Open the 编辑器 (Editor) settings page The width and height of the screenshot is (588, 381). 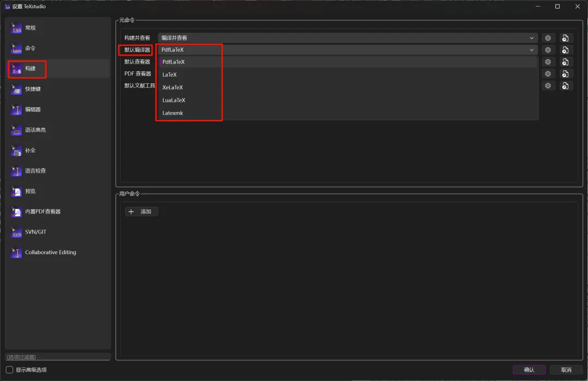click(x=58, y=109)
